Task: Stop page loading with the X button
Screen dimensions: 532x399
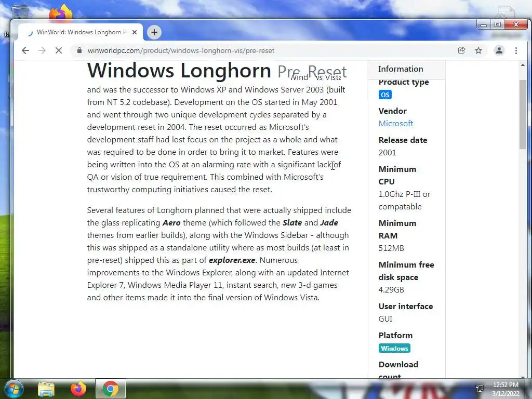Action: point(59,50)
